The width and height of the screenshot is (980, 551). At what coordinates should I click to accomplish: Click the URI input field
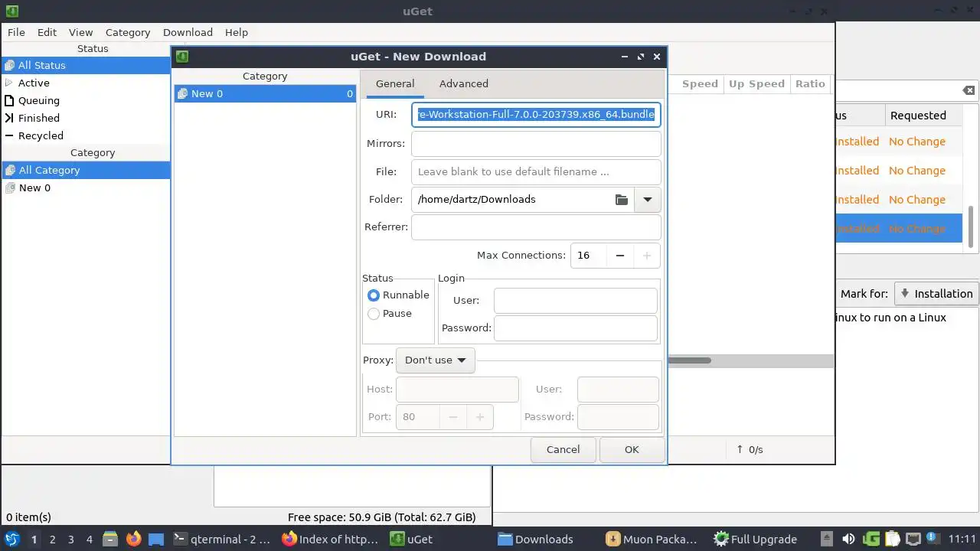pos(536,114)
